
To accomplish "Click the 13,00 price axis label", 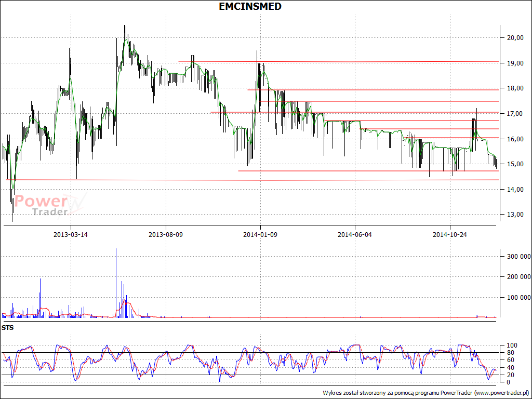I will (515, 215).
